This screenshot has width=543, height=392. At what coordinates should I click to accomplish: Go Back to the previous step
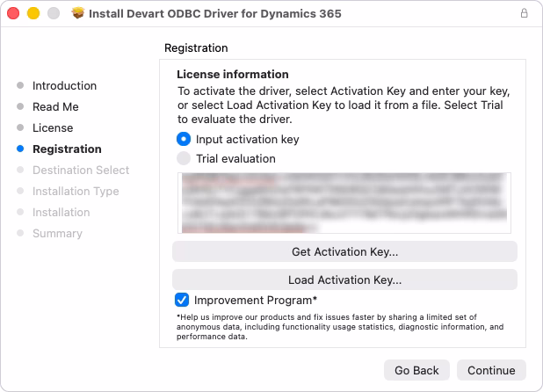(x=416, y=370)
